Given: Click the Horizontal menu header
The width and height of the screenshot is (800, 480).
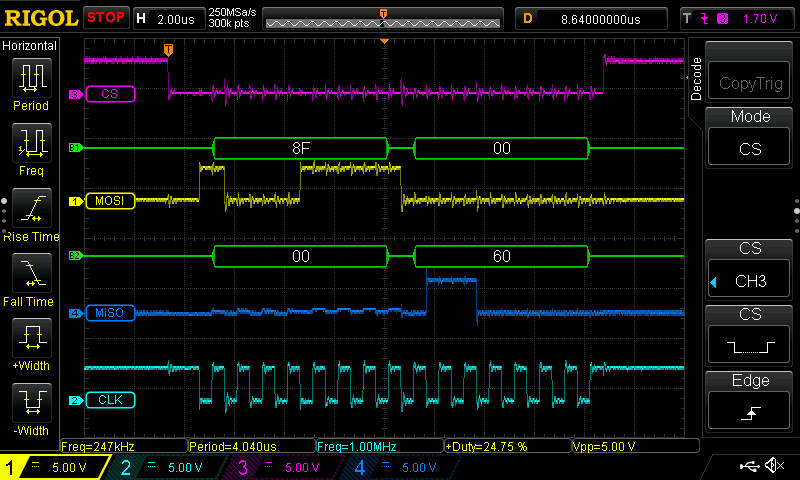Looking at the screenshot, I should pos(30,46).
